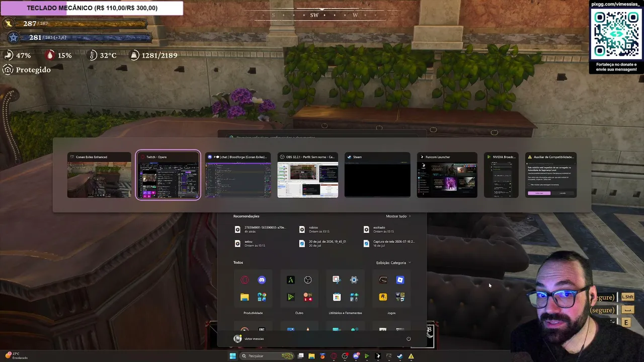The height and width of the screenshot is (362, 644).
Task: Open File Explorer from the taskbar
Action: 311,356
